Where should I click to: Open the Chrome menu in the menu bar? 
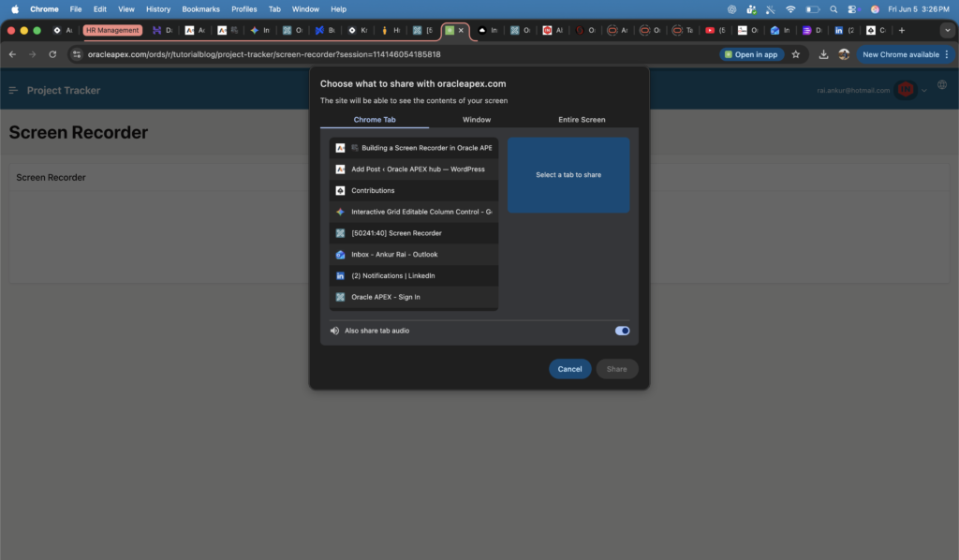[x=44, y=9]
